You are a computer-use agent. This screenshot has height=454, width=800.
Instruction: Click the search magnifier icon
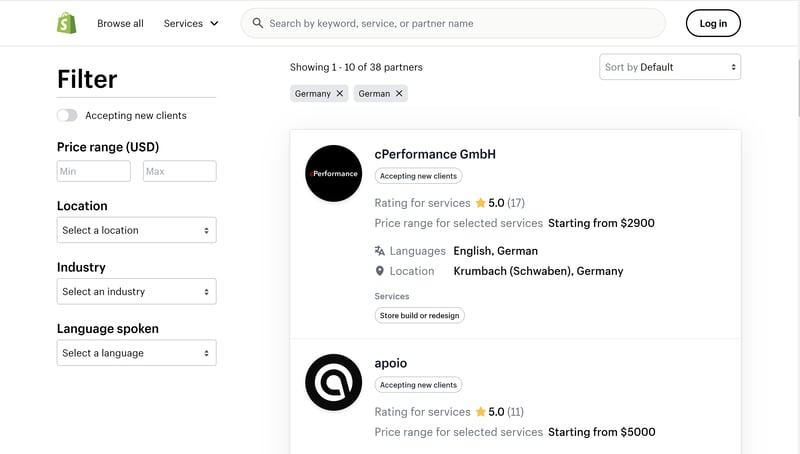pyautogui.click(x=258, y=23)
